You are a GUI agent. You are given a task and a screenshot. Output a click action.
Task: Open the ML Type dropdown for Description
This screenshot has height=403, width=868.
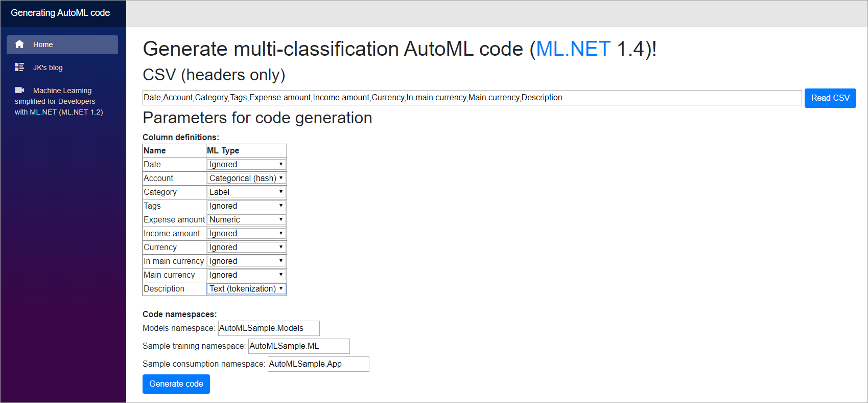[x=246, y=288]
